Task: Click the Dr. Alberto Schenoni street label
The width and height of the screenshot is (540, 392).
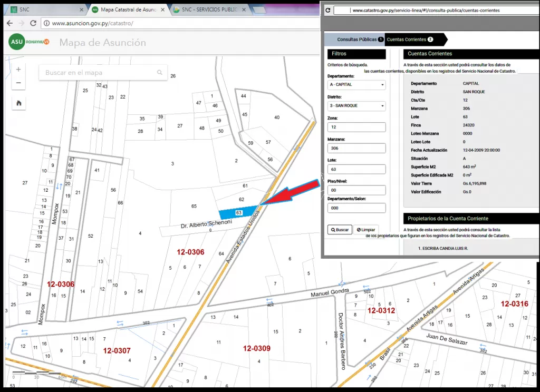Action: click(x=206, y=224)
